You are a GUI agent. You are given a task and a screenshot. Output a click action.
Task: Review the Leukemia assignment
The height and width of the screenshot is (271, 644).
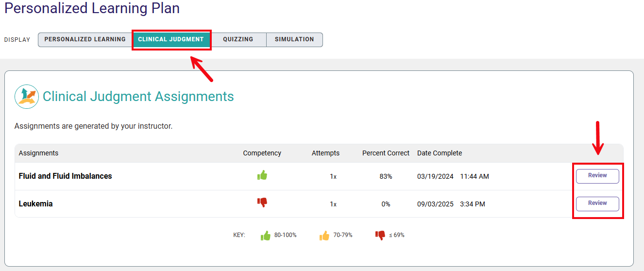[597, 203]
